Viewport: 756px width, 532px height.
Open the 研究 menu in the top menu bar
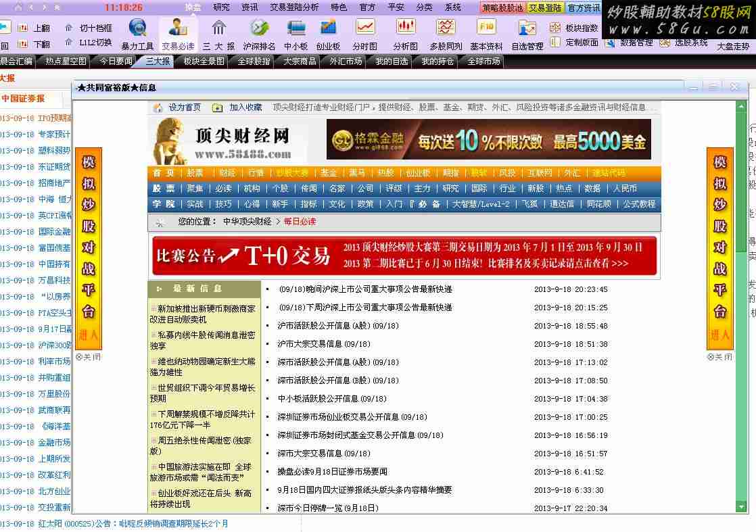pyautogui.click(x=221, y=7)
